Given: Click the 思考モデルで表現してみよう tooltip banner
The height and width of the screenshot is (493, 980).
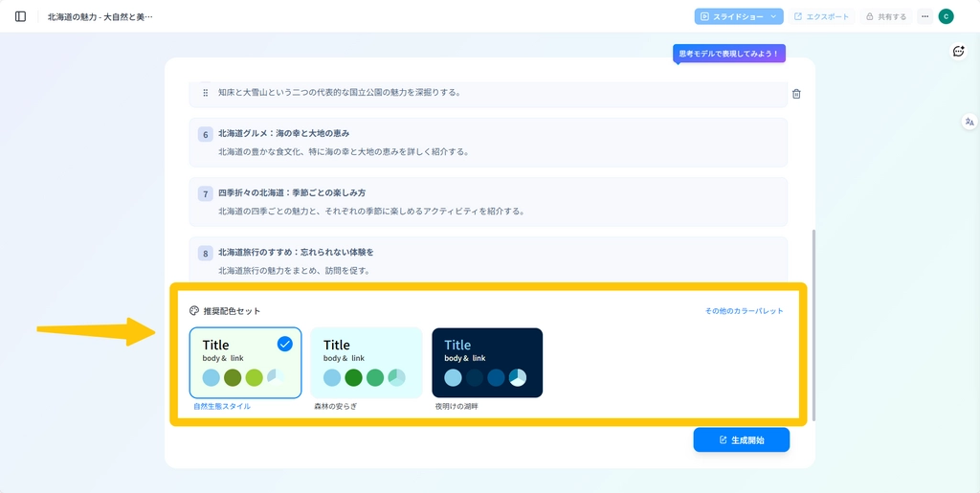Looking at the screenshot, I should click(x=729, y=54).
